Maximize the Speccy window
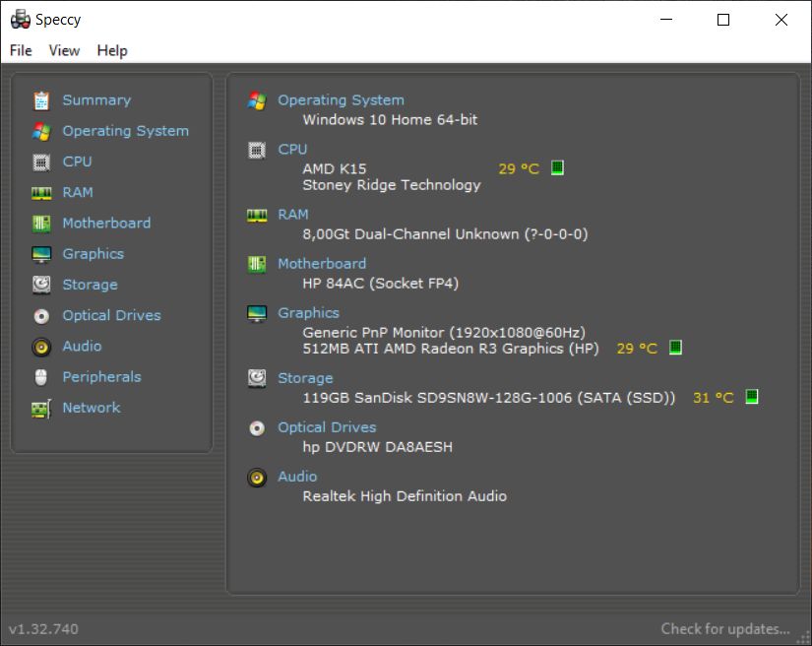This screenshot has width=812, height=646. click(x=723, y=20)
